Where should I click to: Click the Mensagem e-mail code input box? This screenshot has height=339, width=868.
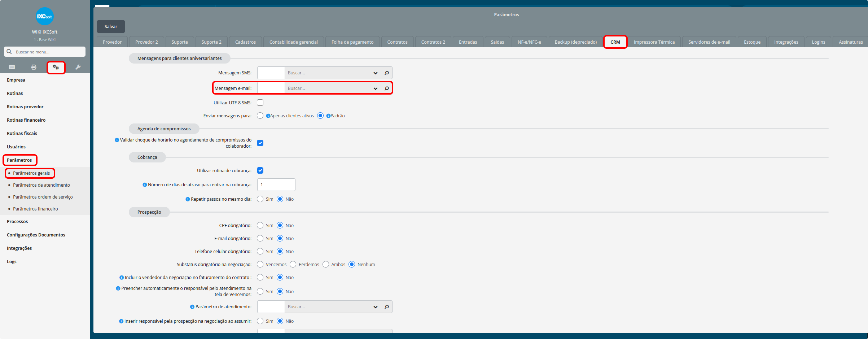[x=271, y=88]
